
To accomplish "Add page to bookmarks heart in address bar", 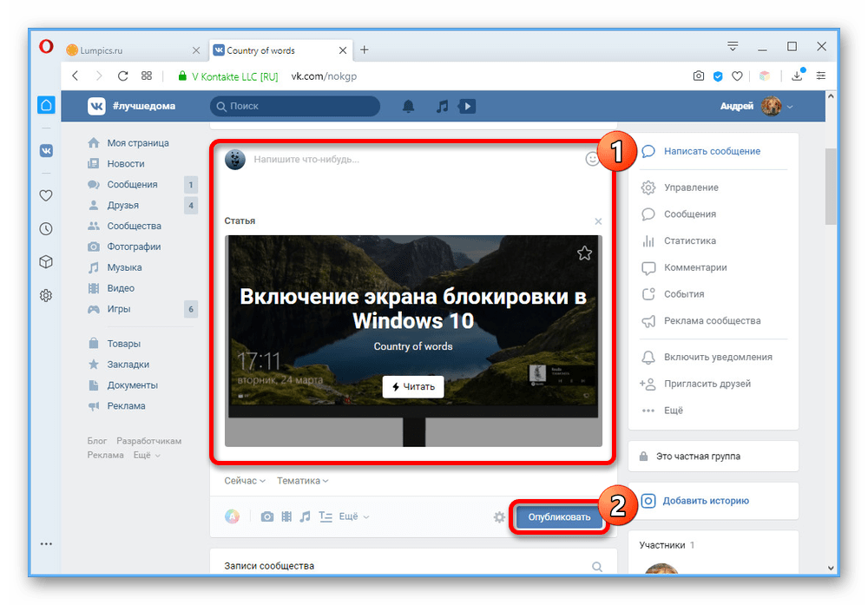I will tap(737, 76).
